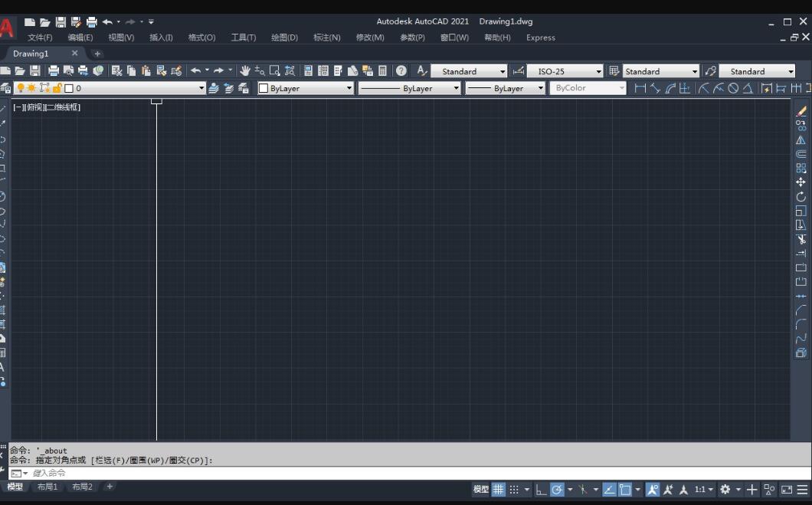This screenshot has height=505, width=812.
Task: Toggle layer 0 on/off lightbulb
Action: point(21,88)
